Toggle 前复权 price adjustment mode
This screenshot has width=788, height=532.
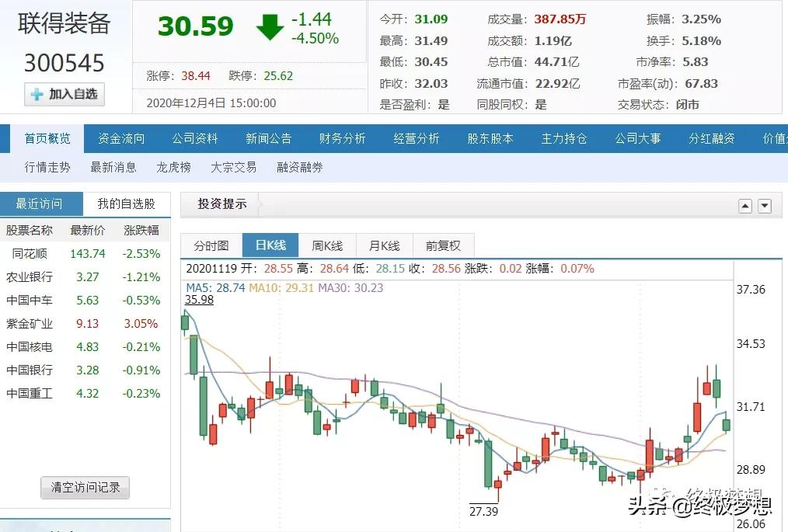[x=443, y=245]
